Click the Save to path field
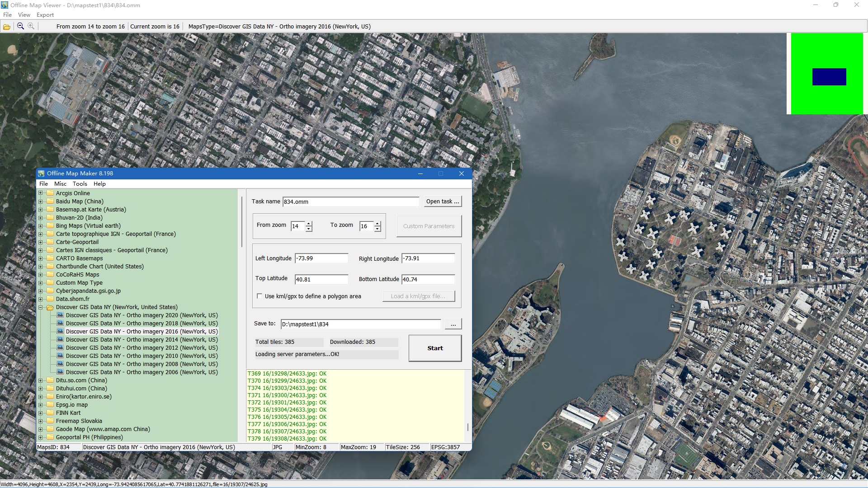Viewport: 868px width, 488px height. point(361,324)
